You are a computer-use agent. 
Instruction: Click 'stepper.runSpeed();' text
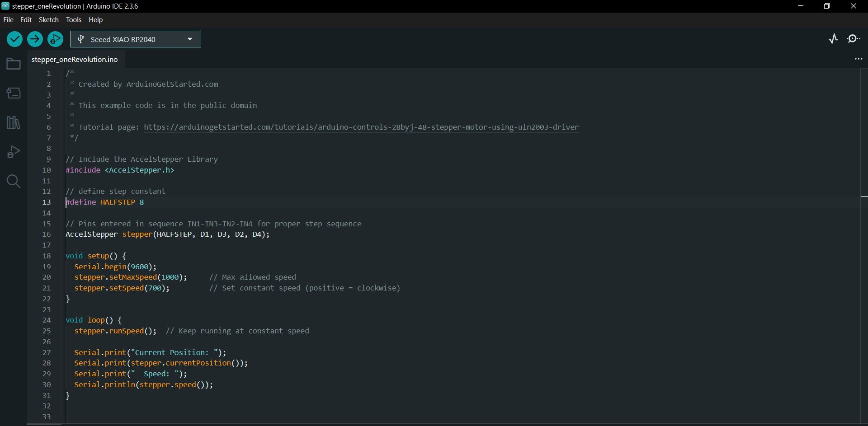click(x=115, y=331)
